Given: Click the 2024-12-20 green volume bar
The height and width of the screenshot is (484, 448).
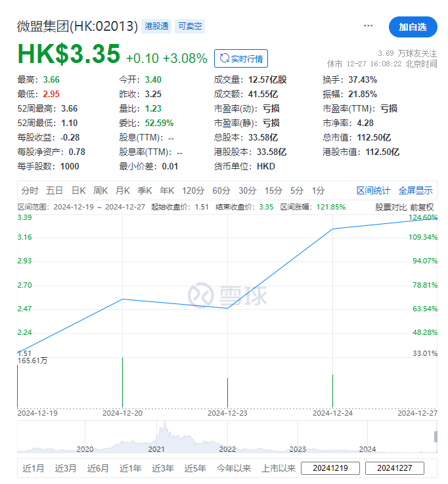Looking at the screenshot, I should point(123,382).
